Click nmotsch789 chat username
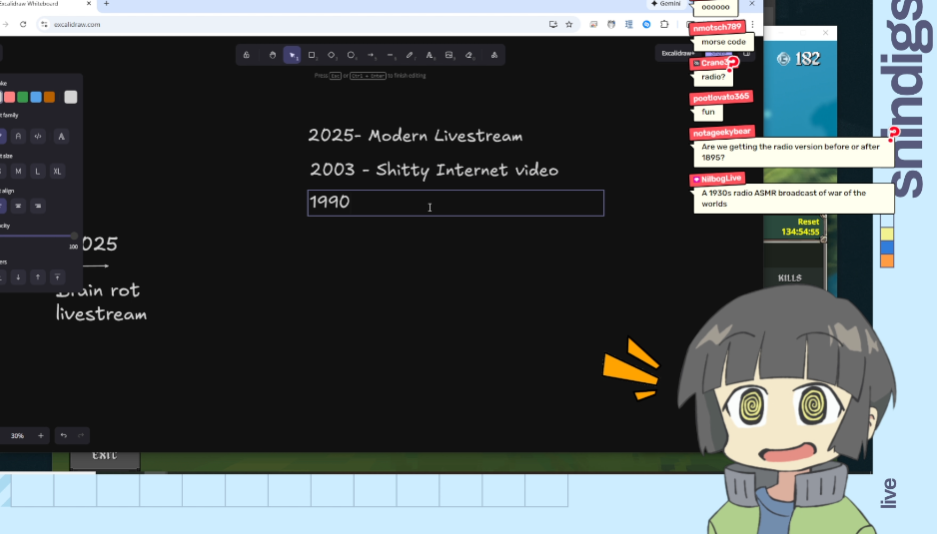The height and width of the screenshot is (534, 937). (x=717, y=27)
